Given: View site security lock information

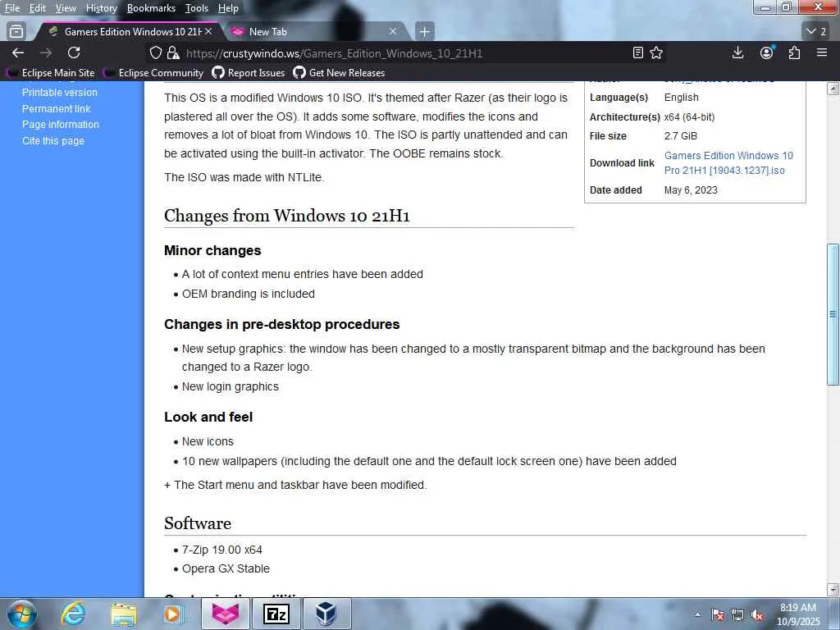Looking at the screenshot, I should (x=172, y=53).
